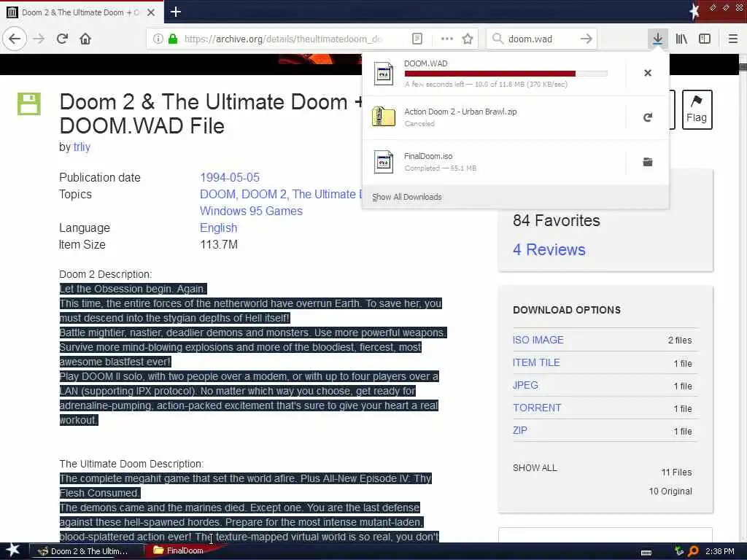The height and width of the screenshot is (560, 747).
Task: Show site information icon in address bar
Action: 158,39
